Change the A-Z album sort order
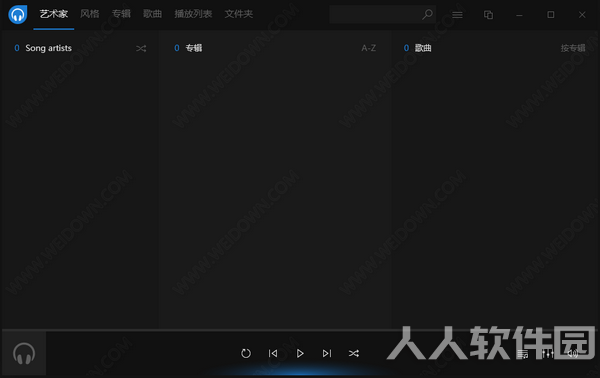This screenshot has height=378, width=600. (x=368, y=48)
